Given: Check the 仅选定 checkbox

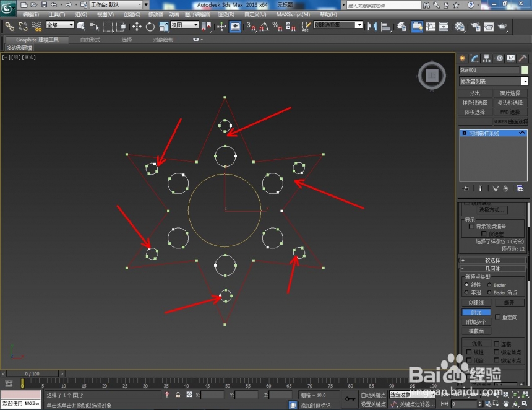Looking at the screenshot, I should (484, 233).
